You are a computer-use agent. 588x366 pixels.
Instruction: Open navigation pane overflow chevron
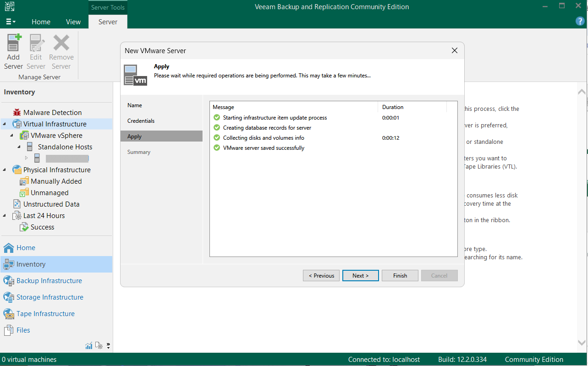tap(109, 345)
